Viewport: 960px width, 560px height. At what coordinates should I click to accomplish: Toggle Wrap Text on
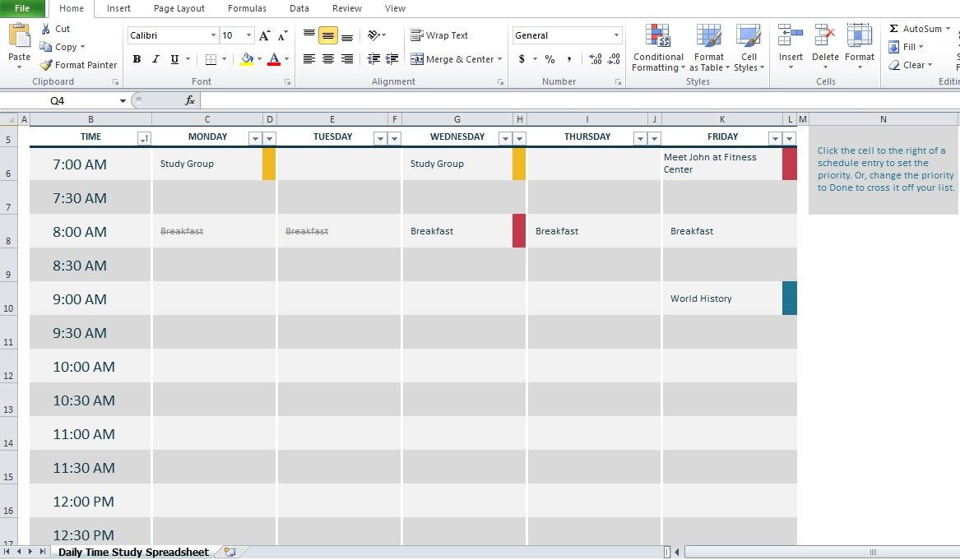click(x=440, y=35)
